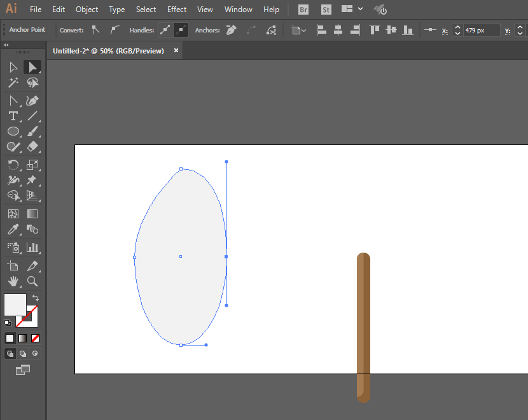This screenshot has width=528, height=420.
Task: Switch to the Untitled-2 document tab
Action: tap(108, 51)
